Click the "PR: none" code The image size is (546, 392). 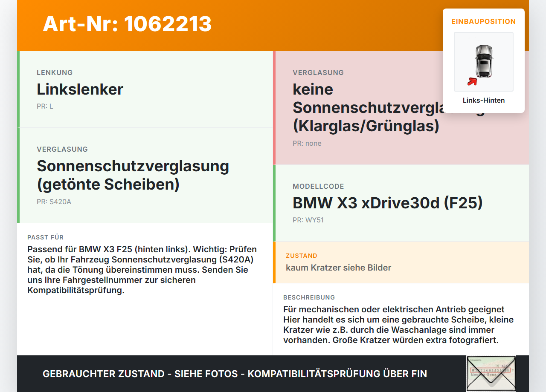pyautogui.click(x=307, y=143)
